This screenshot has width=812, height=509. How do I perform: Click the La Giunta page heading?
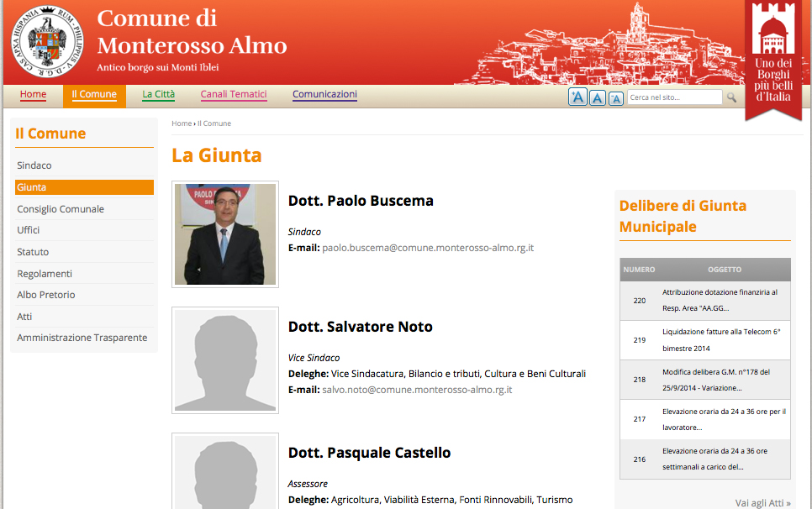[217, 155]
